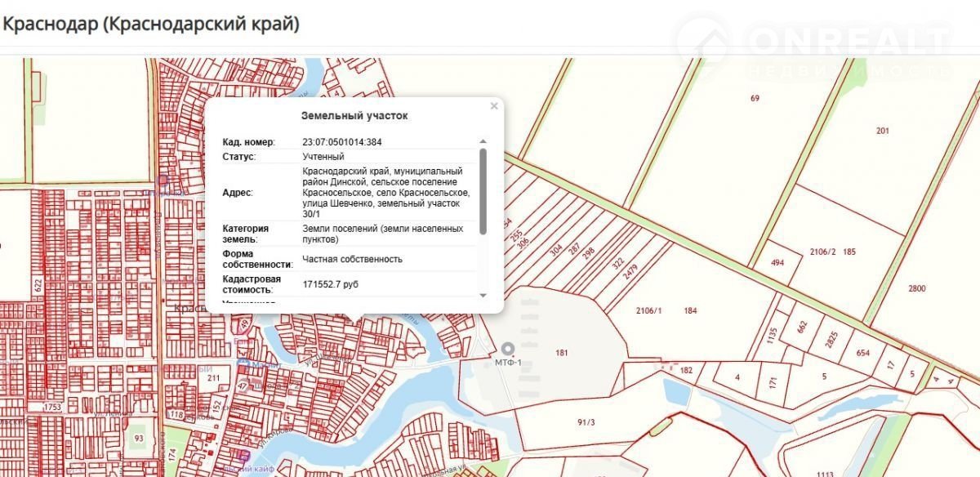Click the Краснодар (Краснодарский край) heading

(x=151, y=24)
